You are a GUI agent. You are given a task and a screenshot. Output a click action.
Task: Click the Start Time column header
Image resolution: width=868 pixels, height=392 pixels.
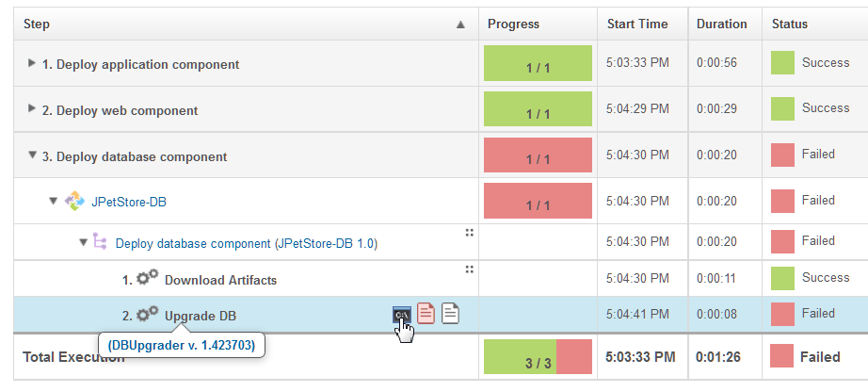tap(637, 24)
